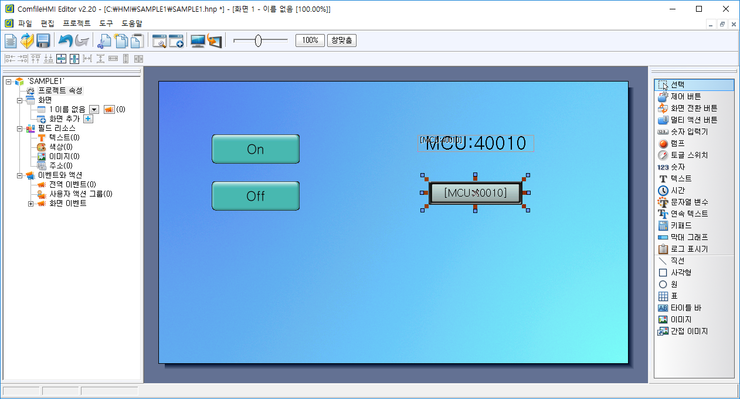This screenshot has width=740, height=399.
Task: Open the 도구 menu
Action: pos(106,23)
